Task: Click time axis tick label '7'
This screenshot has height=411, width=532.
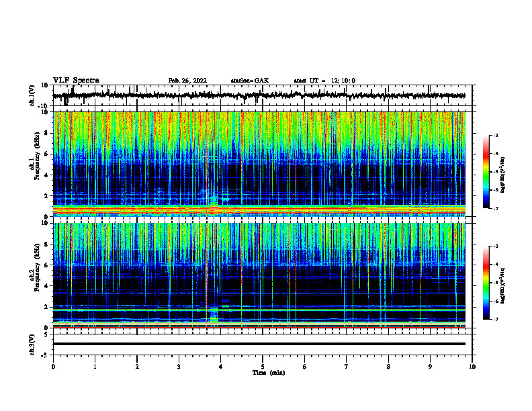Action: click(x=347, y=367)
